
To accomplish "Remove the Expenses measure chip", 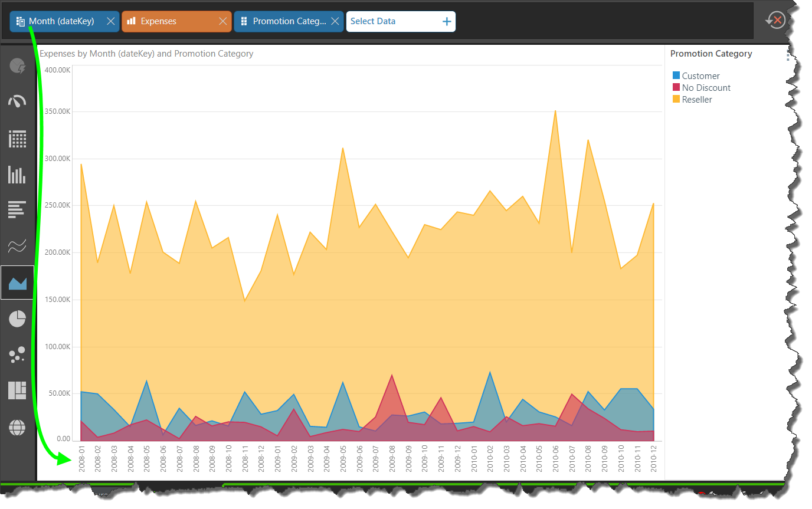I will 222,21.
